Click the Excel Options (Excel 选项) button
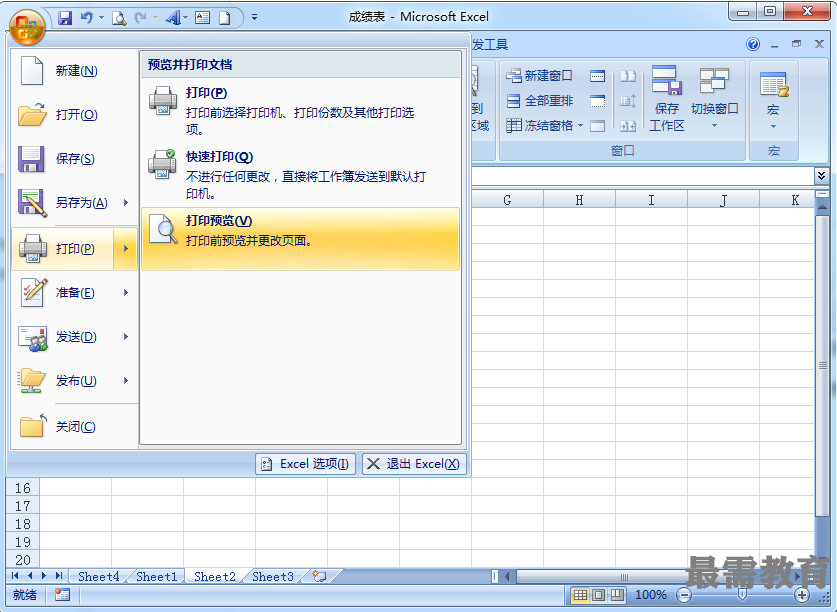Image resolution: width=837 pixels, height=612 pixels. point(305,464)
